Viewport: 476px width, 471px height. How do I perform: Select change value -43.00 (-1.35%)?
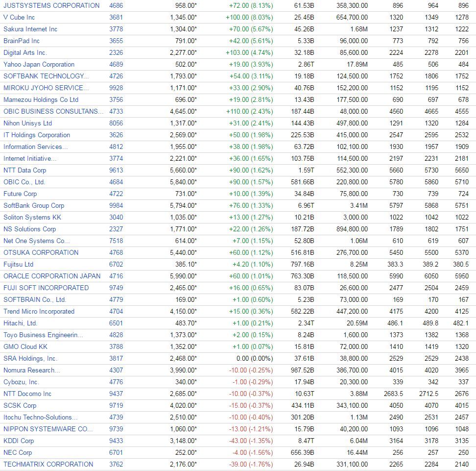(x=251, y=441)
